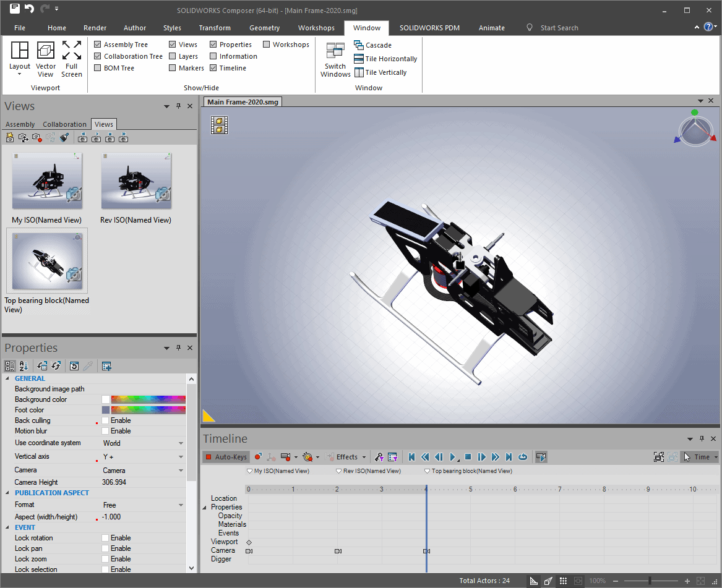Click the Save icon in title bar
The image size is (722, 588).
coord(15,8)
